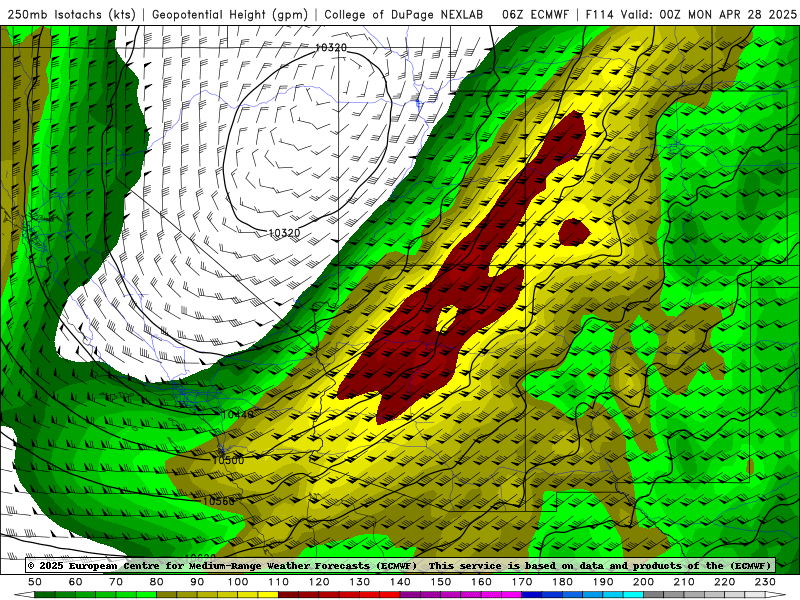Click the "F114 Valid: 00Z MON APR 28 2025" text
The height and width of the screenshot is (600, 800).
pyautogui.click(x=691, y=14)
